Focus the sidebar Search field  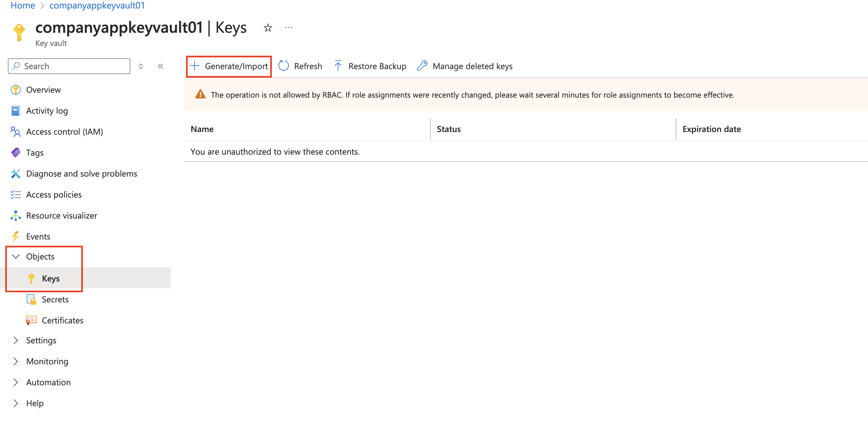coord(69,66)
